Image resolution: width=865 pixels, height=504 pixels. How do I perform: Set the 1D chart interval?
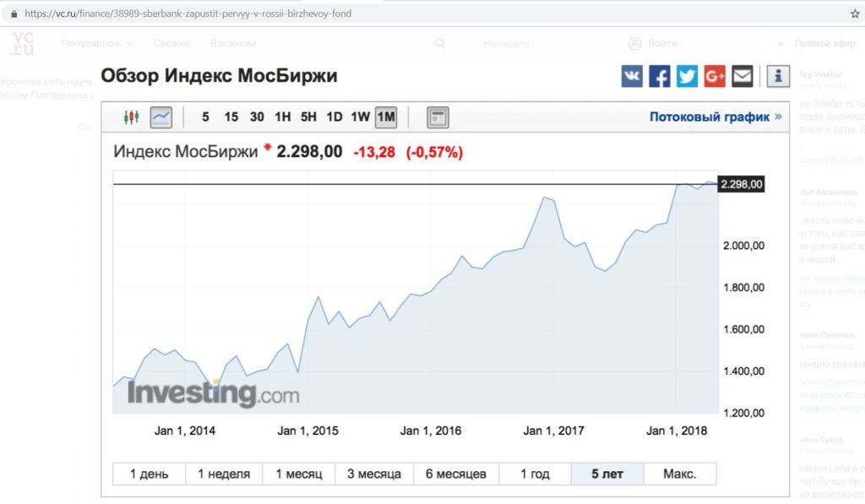[335, 117]
